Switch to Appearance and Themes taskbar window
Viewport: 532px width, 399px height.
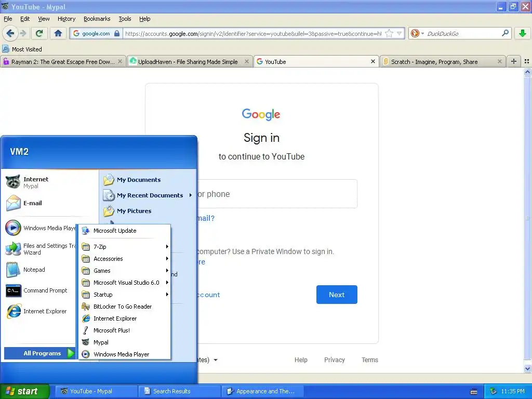[x=262, y=391]
